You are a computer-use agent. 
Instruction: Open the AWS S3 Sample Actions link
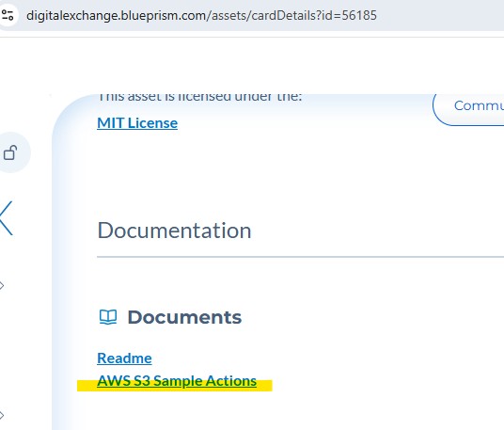[x=177, y=381]
